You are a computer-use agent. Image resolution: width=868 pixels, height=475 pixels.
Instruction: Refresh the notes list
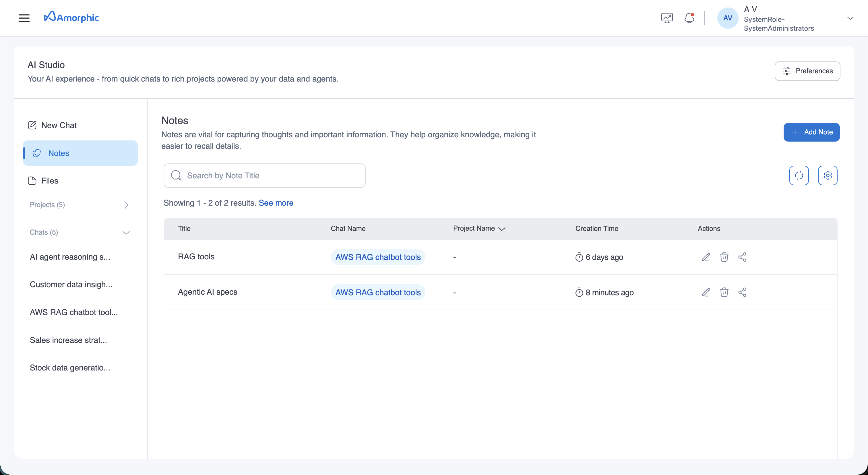[799, 176]
